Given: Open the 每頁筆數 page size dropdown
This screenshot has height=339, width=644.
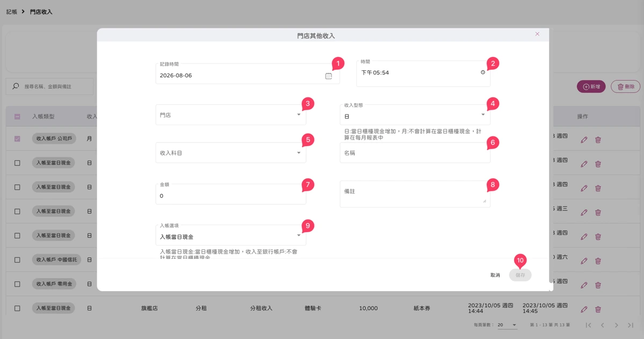Looking at the screenshot, I should coord(507,325).
